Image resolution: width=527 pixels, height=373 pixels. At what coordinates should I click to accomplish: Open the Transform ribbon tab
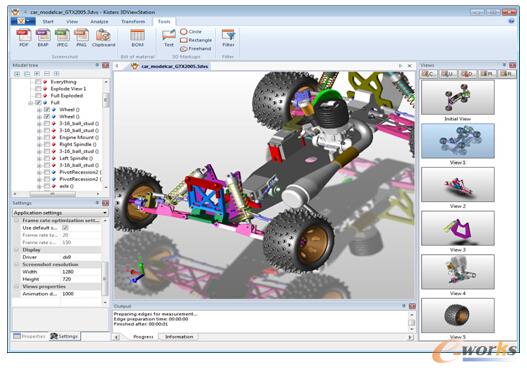133,22
